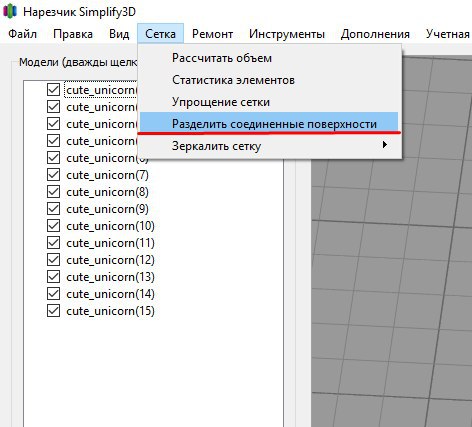Open the Ремонт menu
This screenshot has width=472, height=427.
(x=212, y=34)
